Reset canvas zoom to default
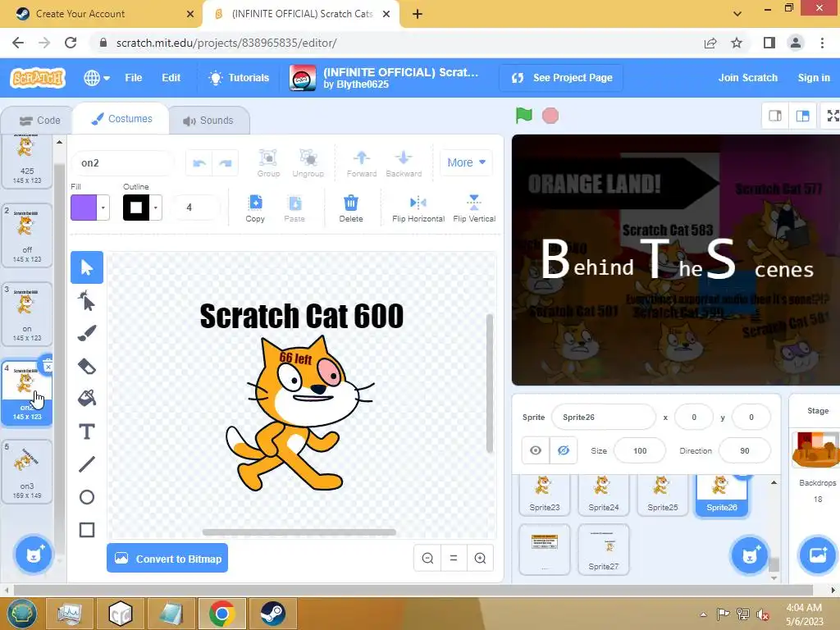This screenshot has height=630, width=840. (453, 558)
